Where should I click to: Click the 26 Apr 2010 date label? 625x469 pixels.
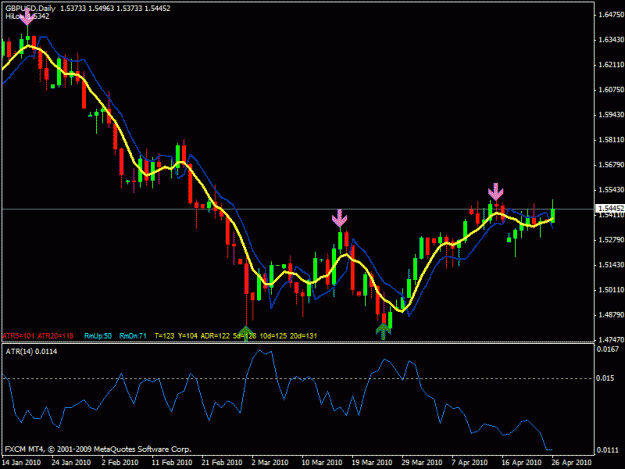pyautogui.click(x=571, y=463)
